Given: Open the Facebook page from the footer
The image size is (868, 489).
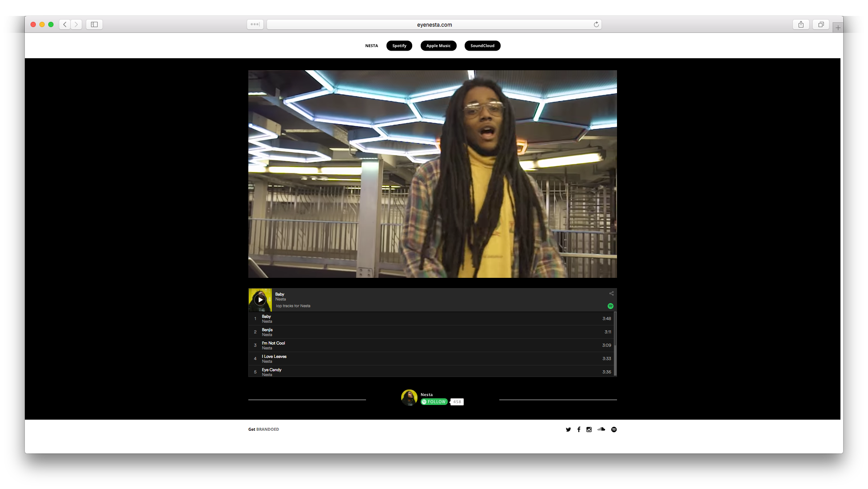Looking at the screenshot, I should point(578,429).
